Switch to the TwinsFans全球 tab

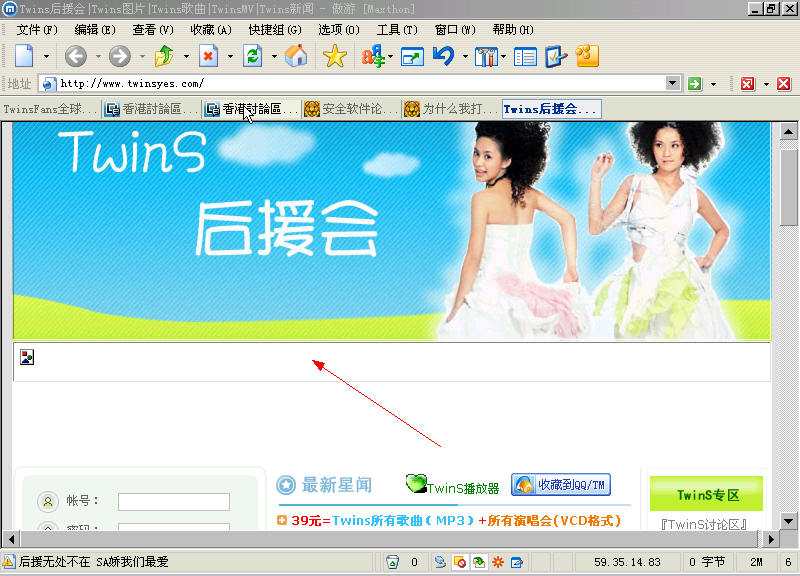coord(50,109)
